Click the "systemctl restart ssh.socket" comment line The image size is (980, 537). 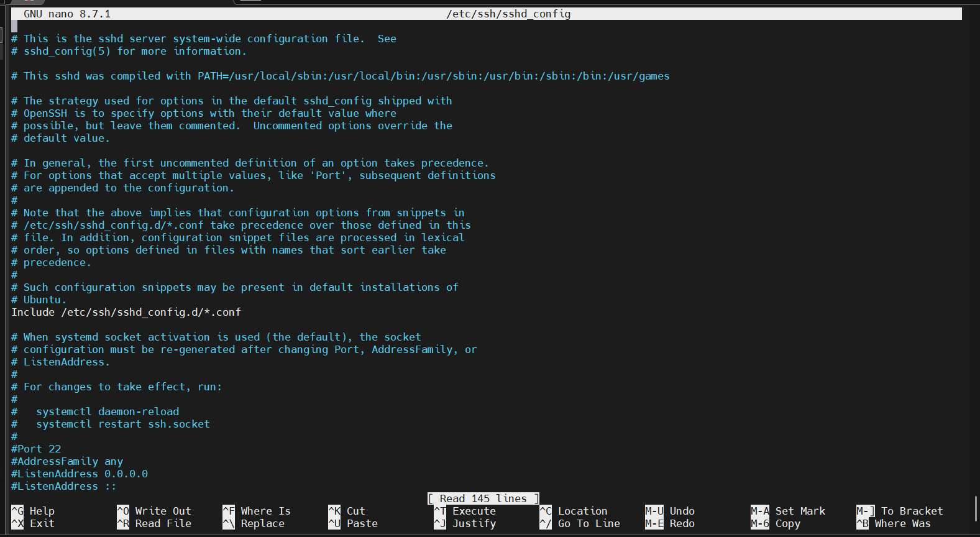111,424
